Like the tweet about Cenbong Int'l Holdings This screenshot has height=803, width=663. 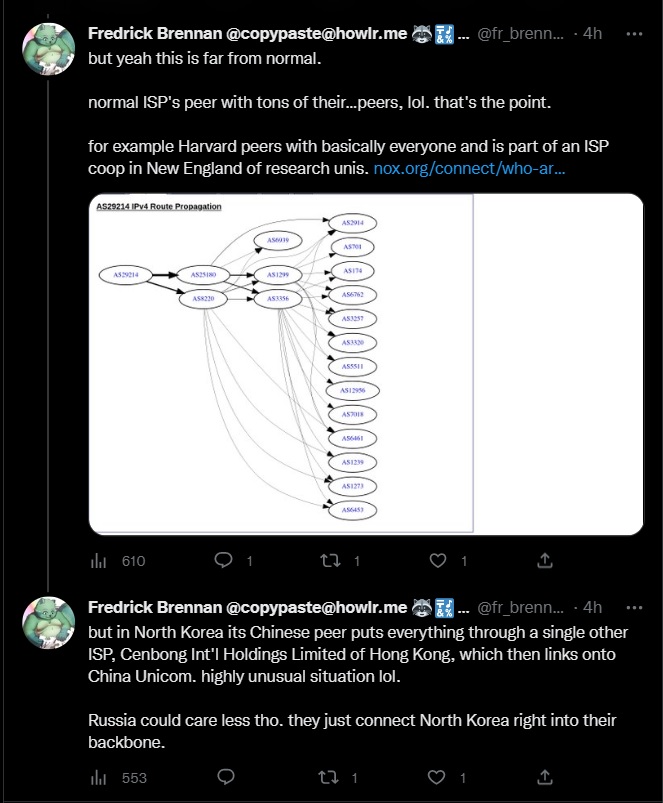pyautogui.click(x=437, y=777)
